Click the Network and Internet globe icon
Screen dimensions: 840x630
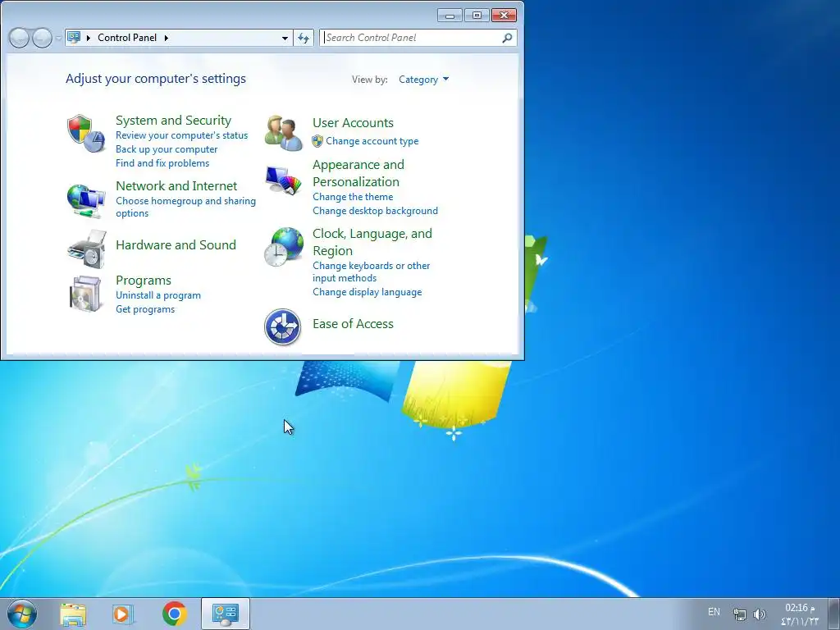(85, 201)
